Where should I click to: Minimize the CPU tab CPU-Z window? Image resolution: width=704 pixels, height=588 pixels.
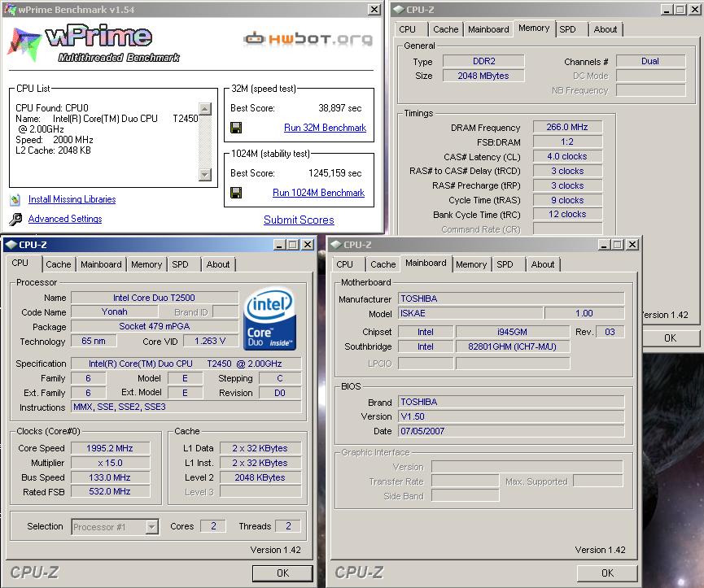(279, 245)
